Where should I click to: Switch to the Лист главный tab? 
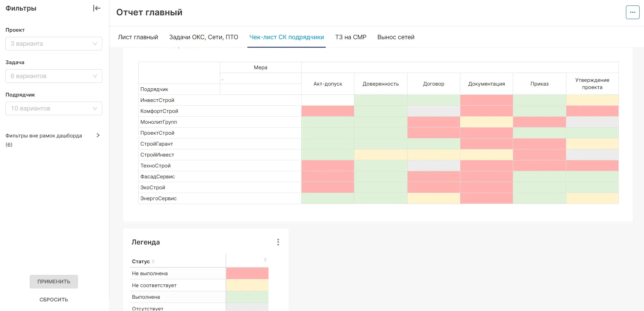138,37
